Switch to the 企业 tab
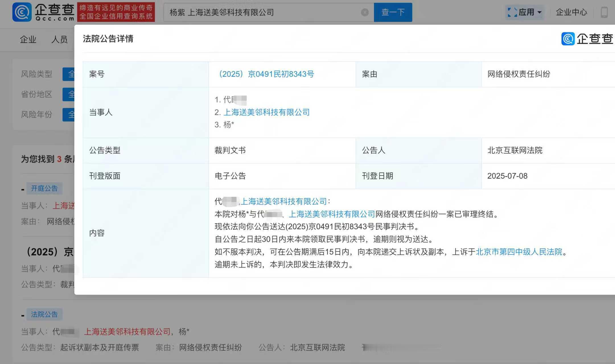This screenshot has width=615, height=364. pyautogui.click(x=28, y=39)
